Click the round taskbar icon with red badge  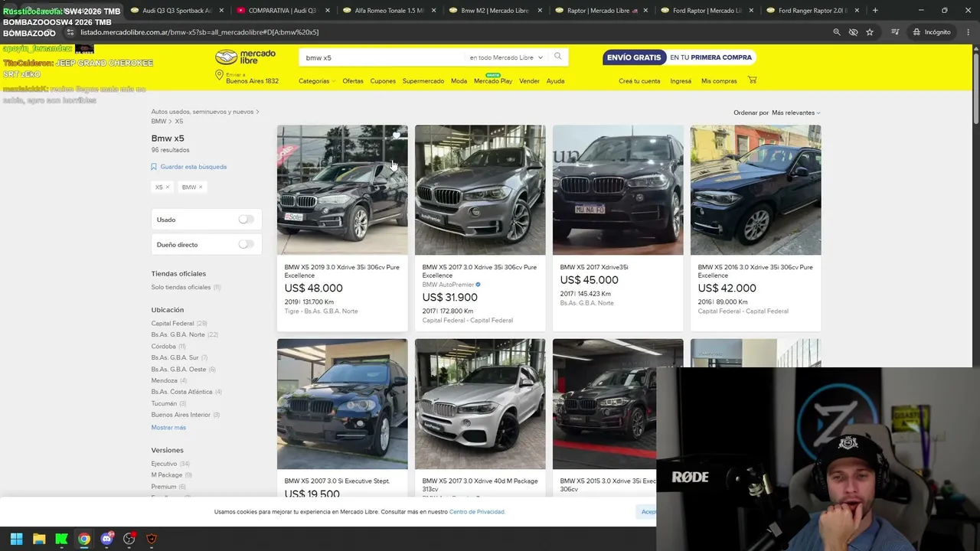tap(129, 539)
